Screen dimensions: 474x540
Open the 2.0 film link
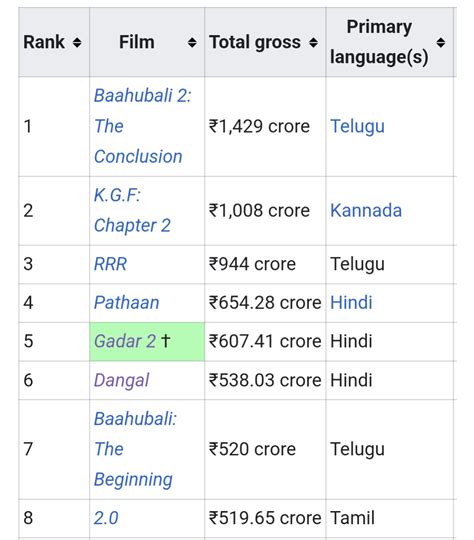(x=106, y=518)
